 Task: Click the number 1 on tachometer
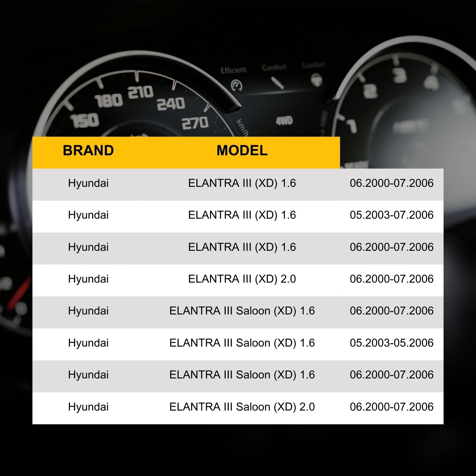click(352, 126)
